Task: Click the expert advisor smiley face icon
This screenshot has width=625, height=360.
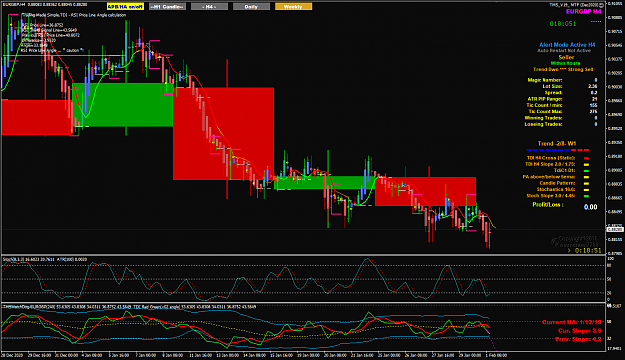Action: click(601, 5)
